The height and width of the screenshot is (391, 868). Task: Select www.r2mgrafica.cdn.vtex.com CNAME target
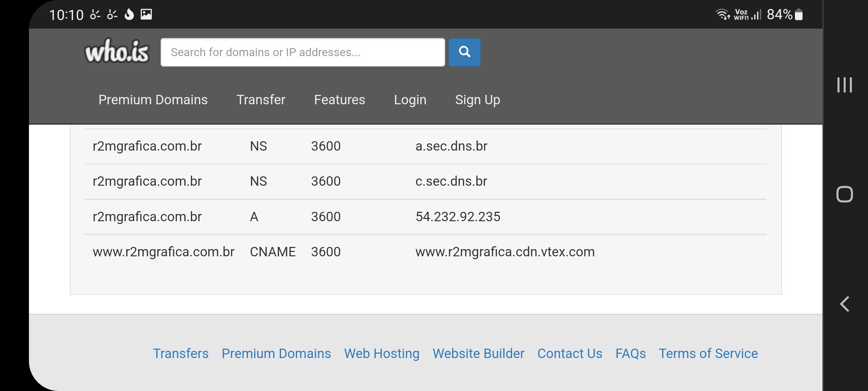coord(505,252)
